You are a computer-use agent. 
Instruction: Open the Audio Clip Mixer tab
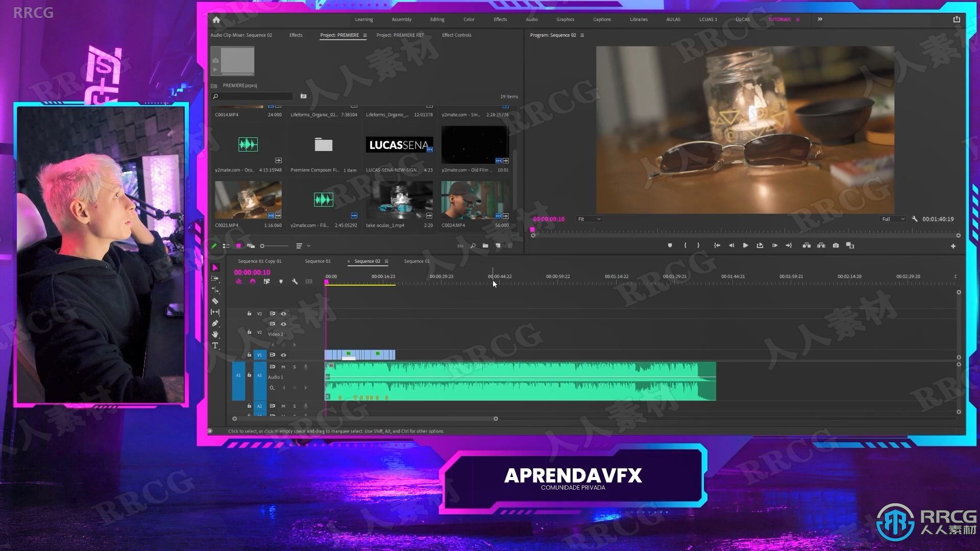tap(241, 35)
